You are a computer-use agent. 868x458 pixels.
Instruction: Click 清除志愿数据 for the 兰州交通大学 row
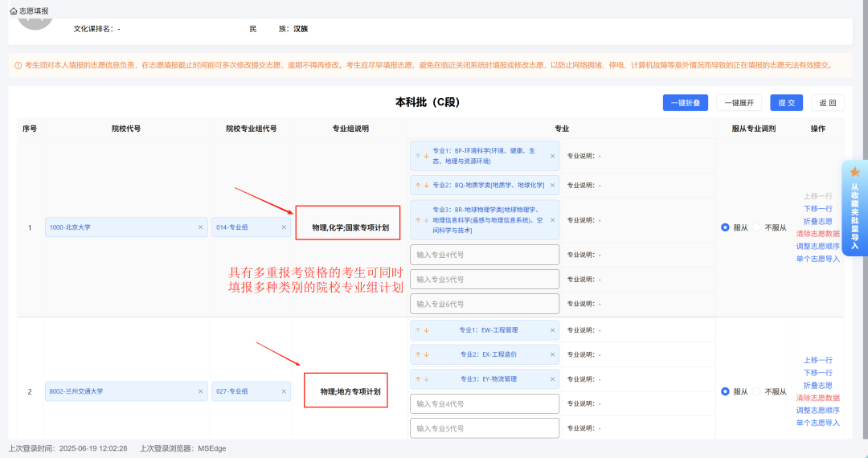[x=817, y=399]
